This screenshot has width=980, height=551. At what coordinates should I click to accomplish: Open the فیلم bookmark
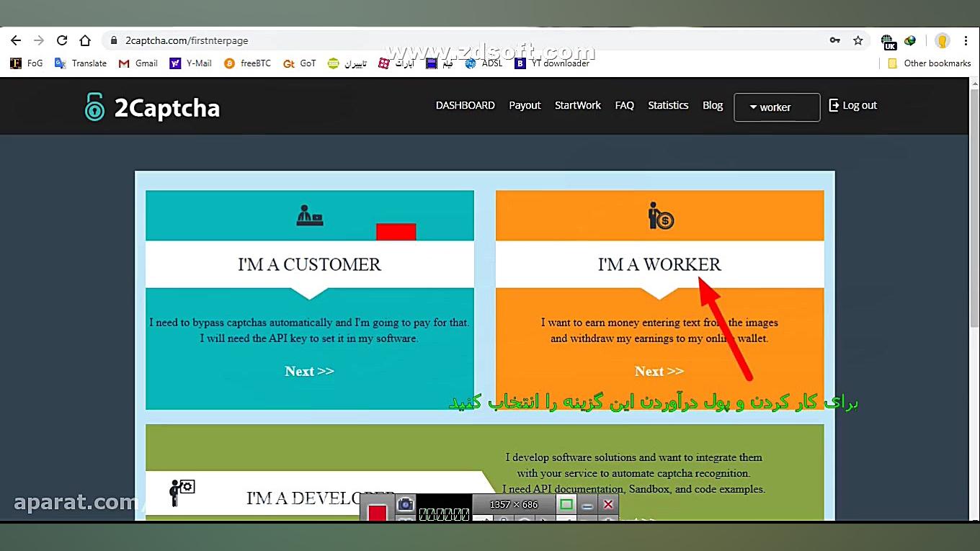(440, 63)
